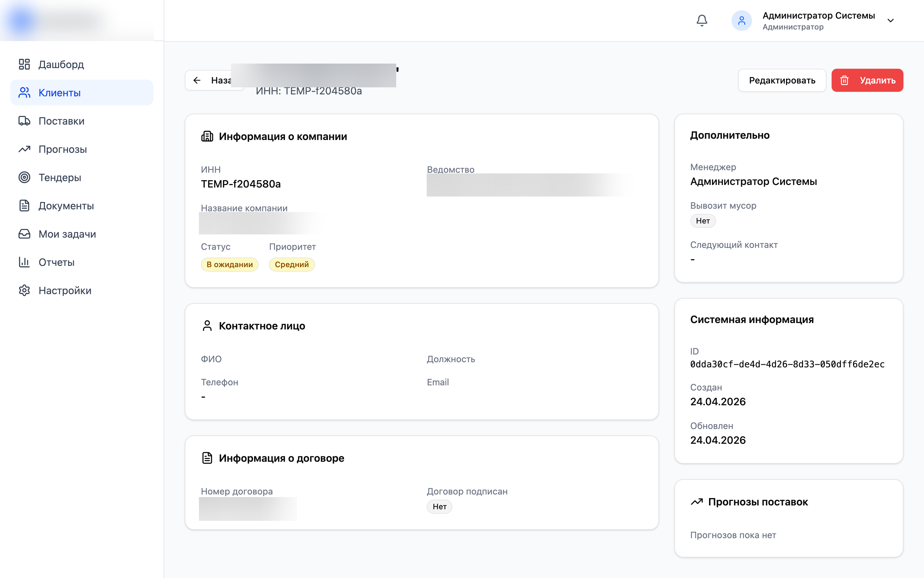Image resolution: width=924 pixels, height=578 pixels.
Task: Click the Редактировать button
Action: (782, 80)
